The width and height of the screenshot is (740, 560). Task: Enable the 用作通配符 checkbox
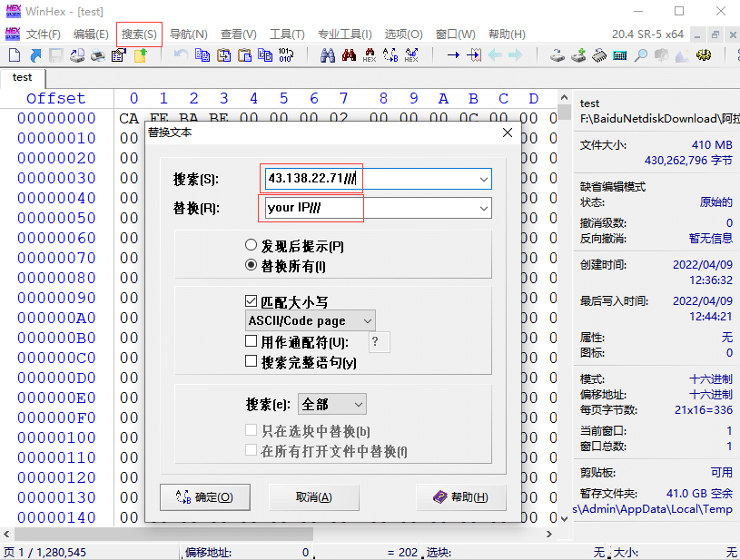coord(252,342)
